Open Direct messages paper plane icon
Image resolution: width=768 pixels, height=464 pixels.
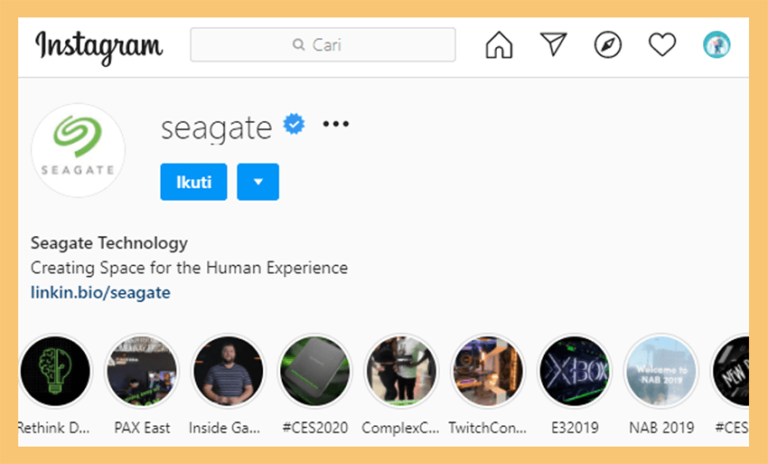tap(553, 44)
